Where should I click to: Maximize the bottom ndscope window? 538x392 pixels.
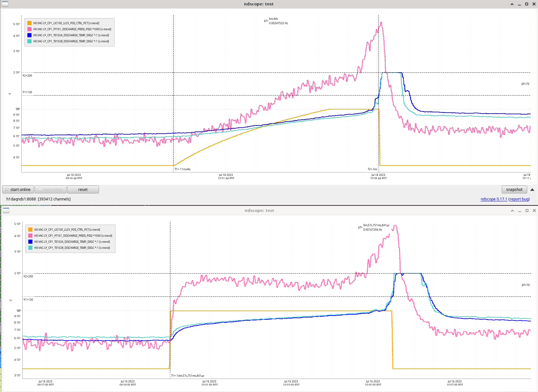pyautogui.click(x=527, y=211)
